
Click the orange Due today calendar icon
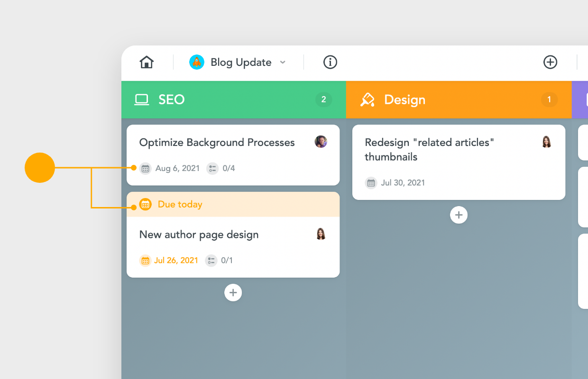point(145,204)
